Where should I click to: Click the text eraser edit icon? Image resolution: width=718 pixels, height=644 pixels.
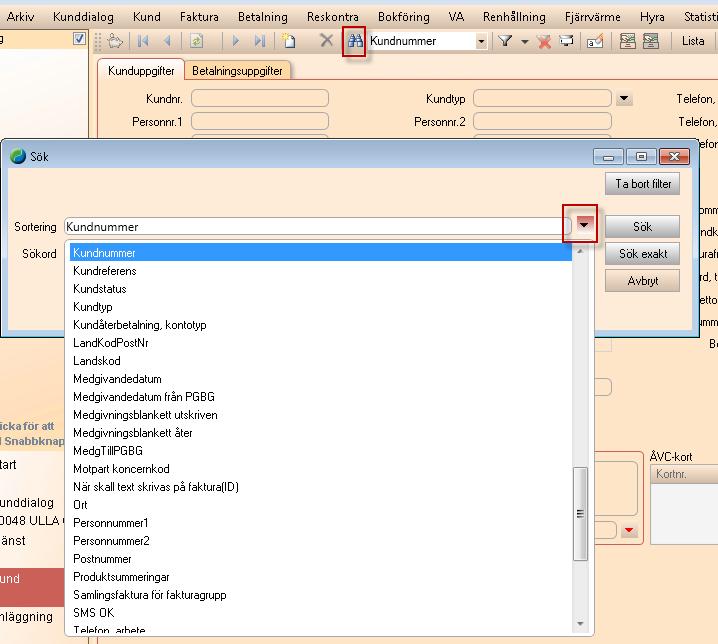[x=595, y=42]
